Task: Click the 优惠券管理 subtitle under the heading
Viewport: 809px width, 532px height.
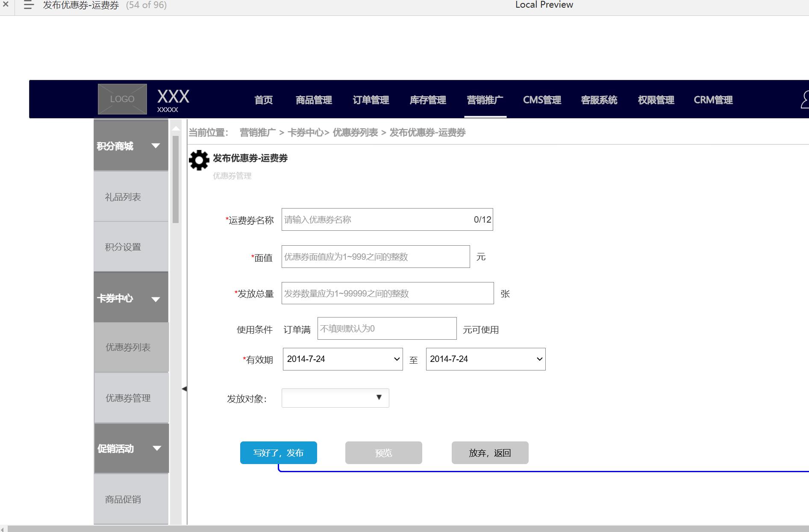Action: click(232, 176)
